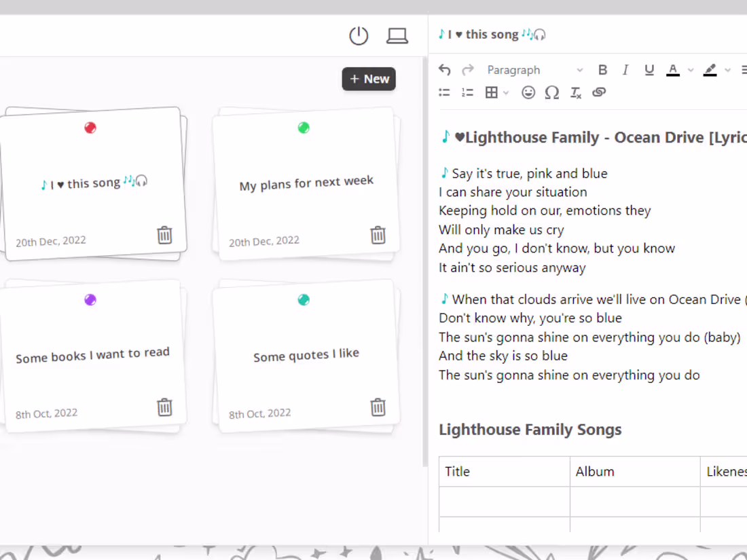Open 'My plans for next week' note
The height and width of the screenshot is (560, 747).
306,183
